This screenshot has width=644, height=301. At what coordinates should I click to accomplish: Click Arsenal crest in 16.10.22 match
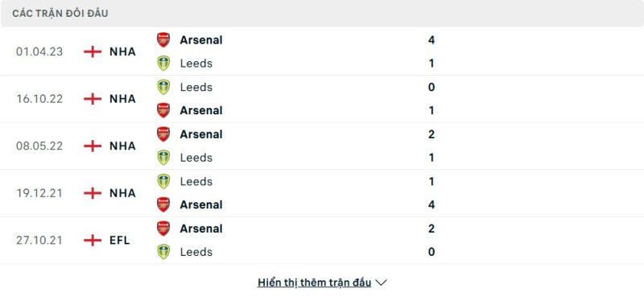click(x=163, y=110)
